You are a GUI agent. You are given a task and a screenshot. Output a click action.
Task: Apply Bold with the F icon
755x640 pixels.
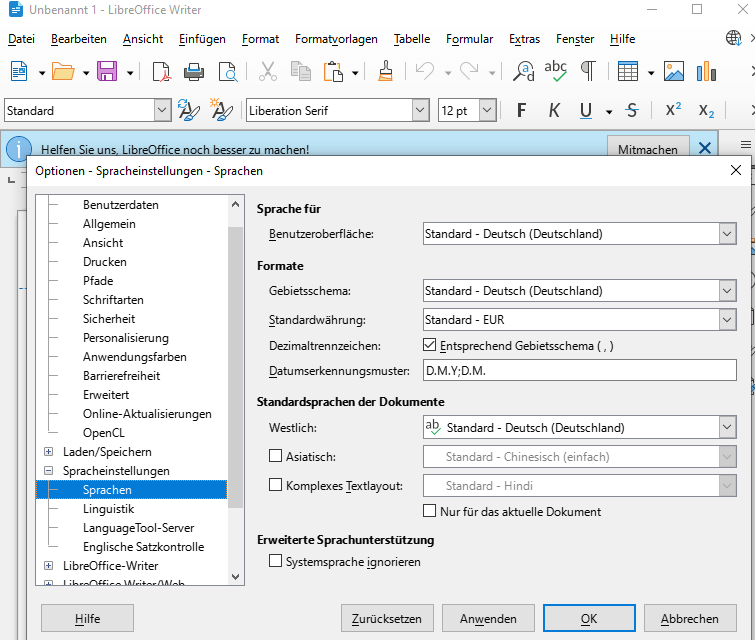[521, 110]
